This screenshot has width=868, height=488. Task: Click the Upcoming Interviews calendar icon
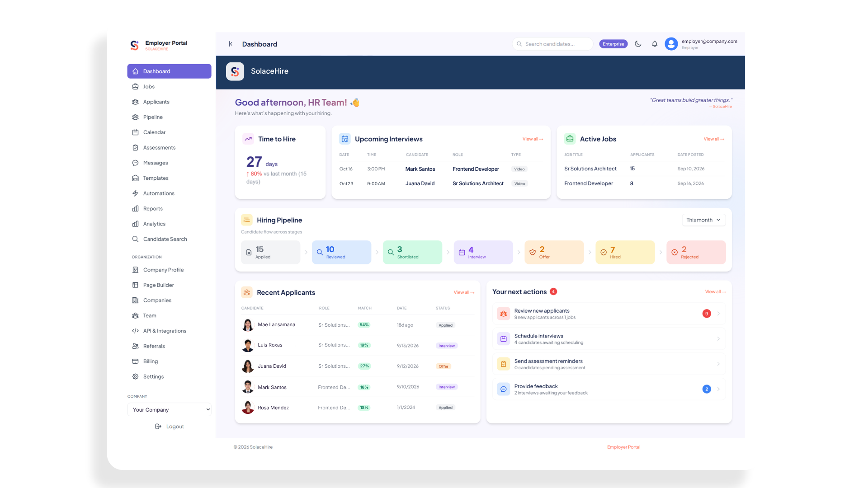coord(345,139)
